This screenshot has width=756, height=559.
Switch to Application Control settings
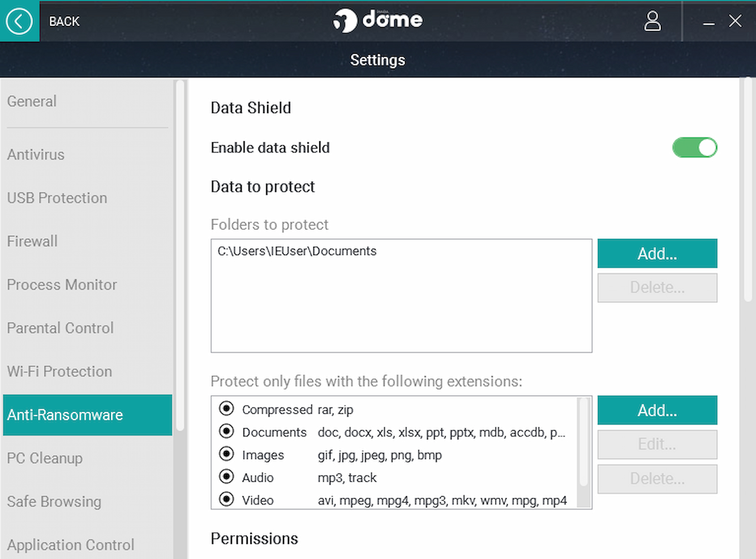coord(70,544)
